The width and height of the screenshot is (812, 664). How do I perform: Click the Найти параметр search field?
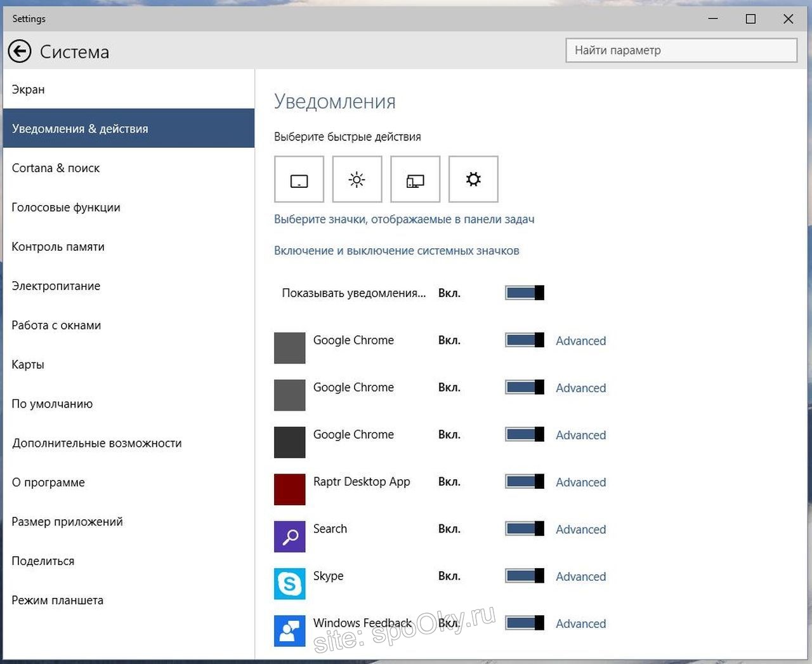point(681,50)
